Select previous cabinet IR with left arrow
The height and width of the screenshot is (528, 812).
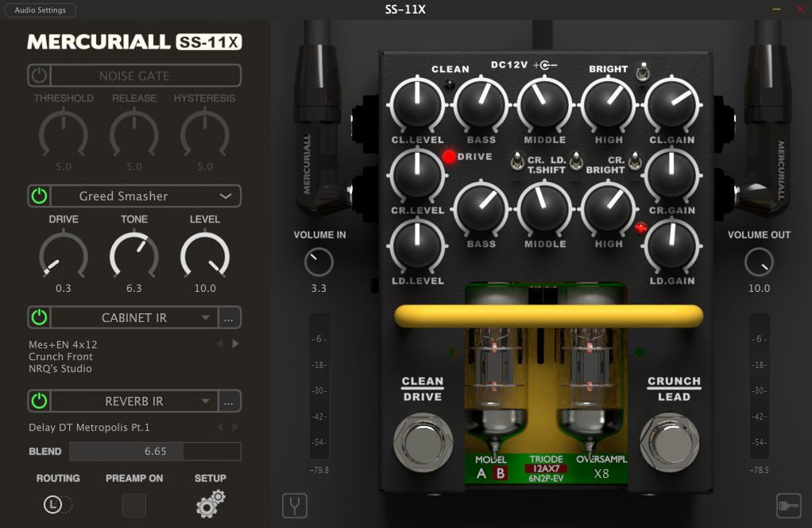(x=219, y=344)
